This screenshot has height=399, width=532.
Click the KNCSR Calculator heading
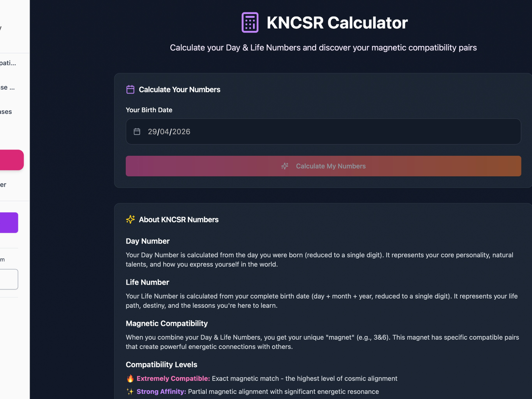click(337, 23)
